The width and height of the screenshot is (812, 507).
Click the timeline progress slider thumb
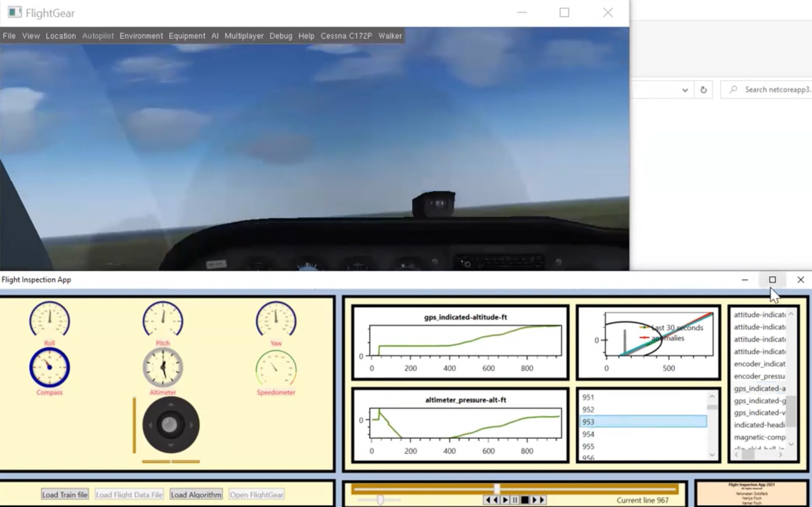click(497, 489)
